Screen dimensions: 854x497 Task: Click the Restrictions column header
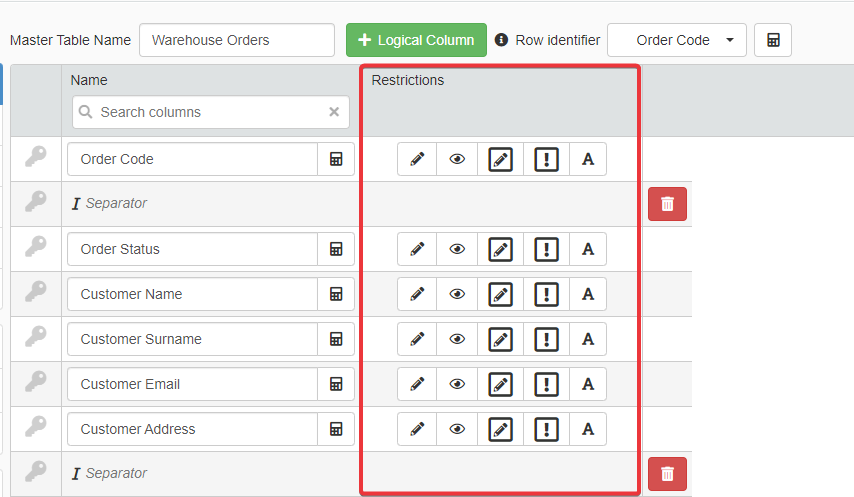[408, 80]
